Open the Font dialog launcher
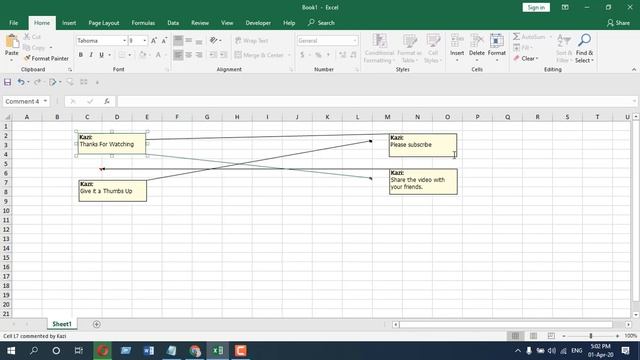The height and width of the screenshot is (360, 640). 167,70
